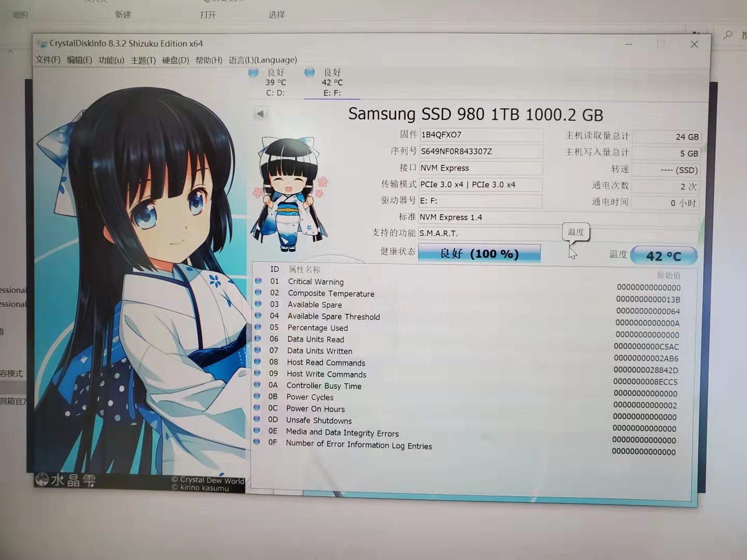747x560 pixels.
Task: Click the PCIe 3.0 x4 transfer mode field
Action: click(x=480, y=185)
